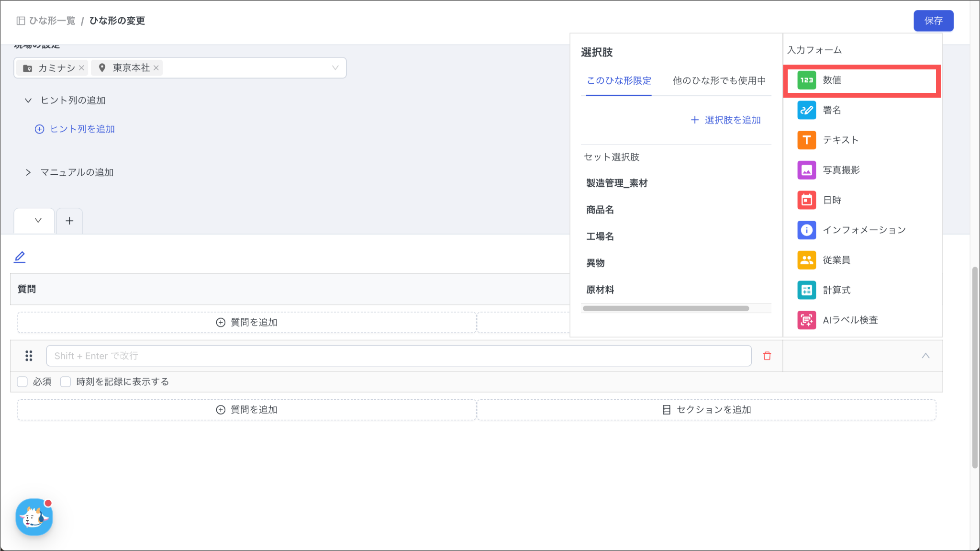
Task: Open the 現場 location dropdown arrow
Action: 335,68
